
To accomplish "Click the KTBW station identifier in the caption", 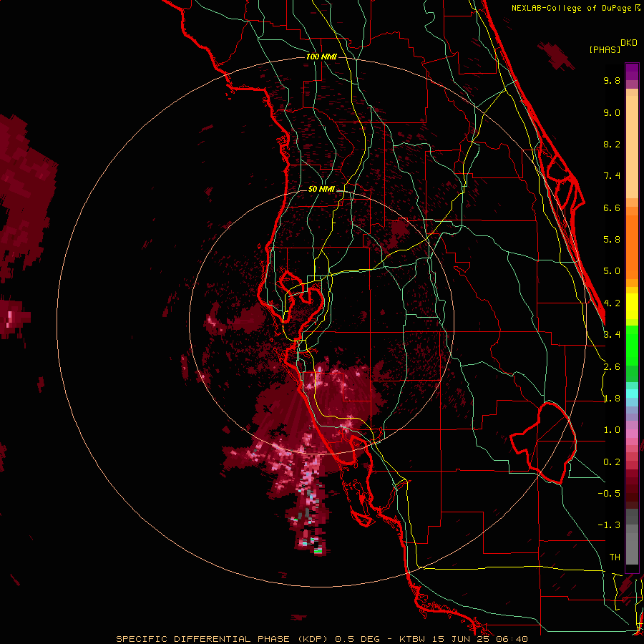I will (412, 639).
